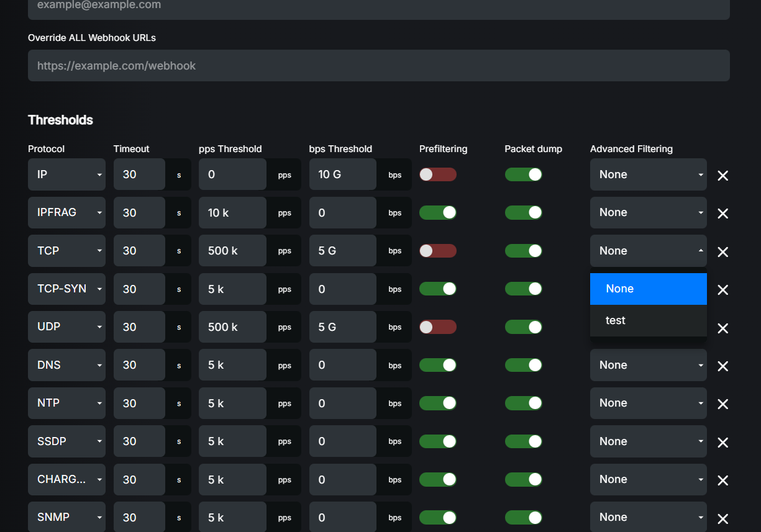Delete the SNMP threshold row

[x=722, y=519]
